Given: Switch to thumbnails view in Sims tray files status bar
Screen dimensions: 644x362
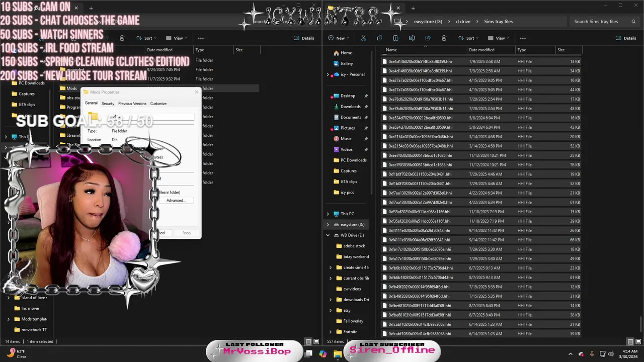Looking at the screenshot, I should pyautogui.click(x=637, y=342).
